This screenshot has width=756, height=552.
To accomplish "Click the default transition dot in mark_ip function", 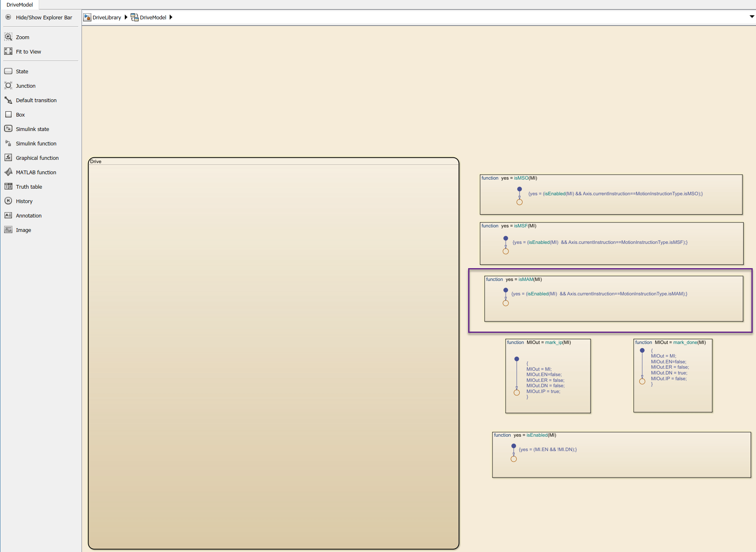I will click(517, 359).
